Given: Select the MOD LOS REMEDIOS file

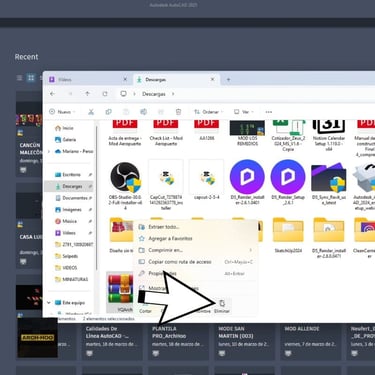Looking at the screenshot, I should click(247, 133).
